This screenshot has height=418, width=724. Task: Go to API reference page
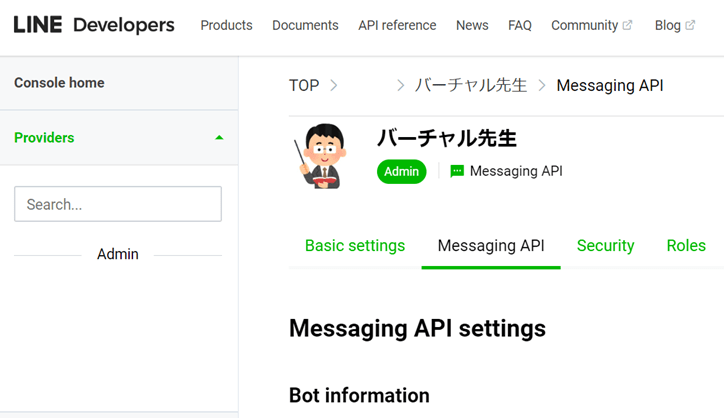coord(397,25)
